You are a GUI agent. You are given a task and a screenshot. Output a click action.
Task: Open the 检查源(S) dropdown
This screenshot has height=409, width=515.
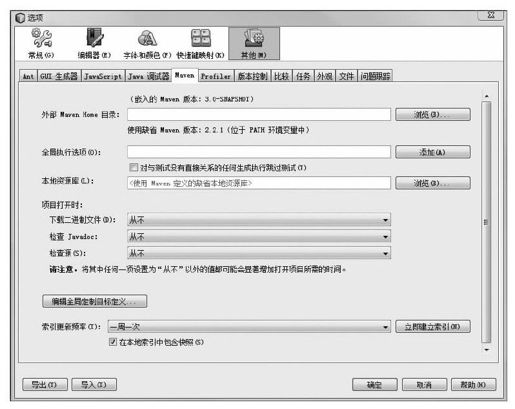coord(259,253)
